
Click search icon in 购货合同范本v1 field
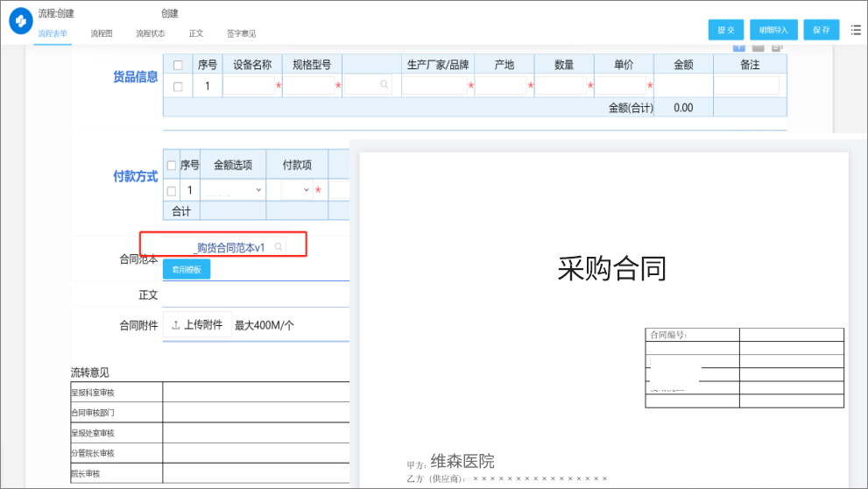click(x=279, y=247)
